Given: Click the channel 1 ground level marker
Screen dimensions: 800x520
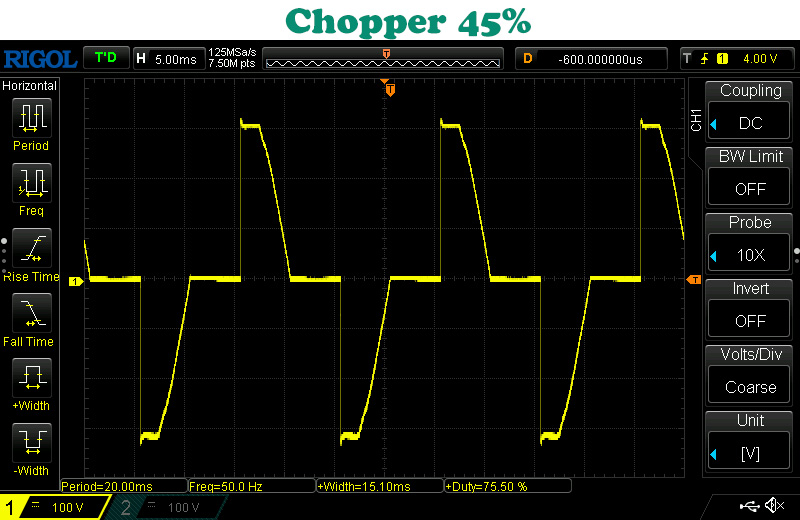Looking at the screenshot, I should point(76,282).
